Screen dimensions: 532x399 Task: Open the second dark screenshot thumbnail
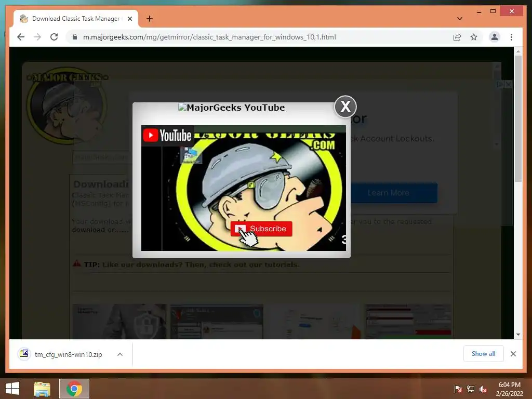coord(217,321)
